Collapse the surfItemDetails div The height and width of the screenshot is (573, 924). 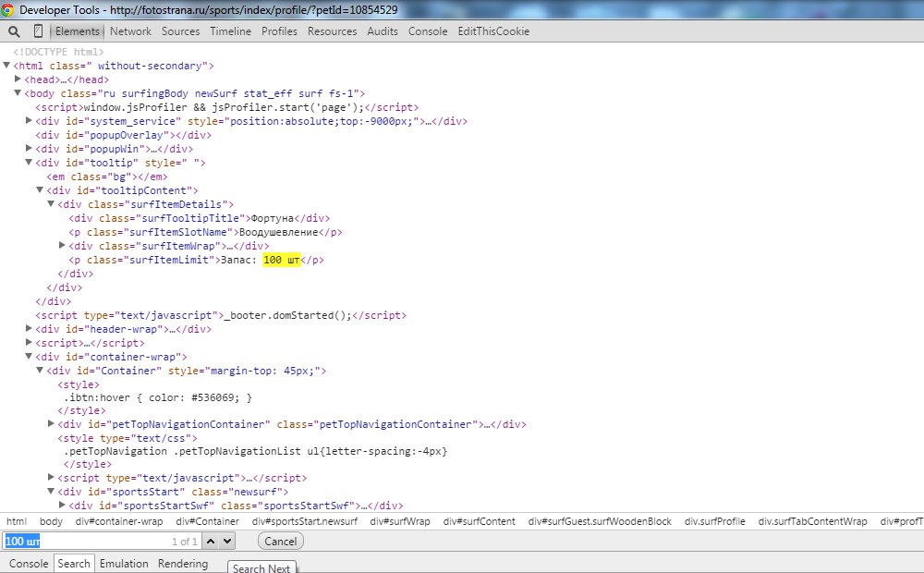pyautogui.click(x=51, y=204)
